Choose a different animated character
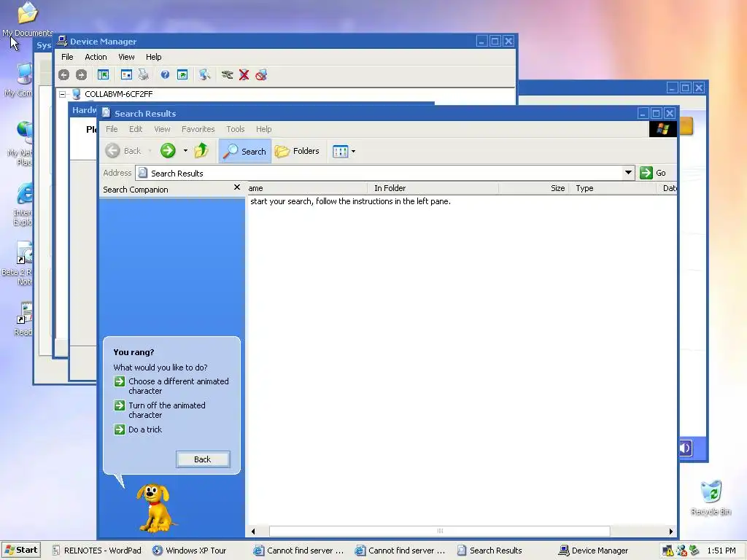Image resolution: width=747 pixels, height=560 pixels. (x=171, y=386)
